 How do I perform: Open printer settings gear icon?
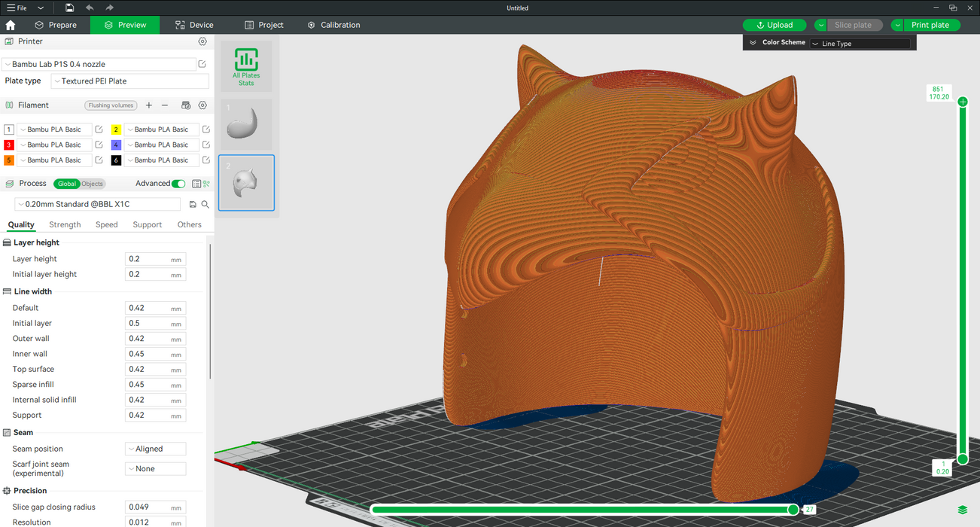tap(202, 41)
